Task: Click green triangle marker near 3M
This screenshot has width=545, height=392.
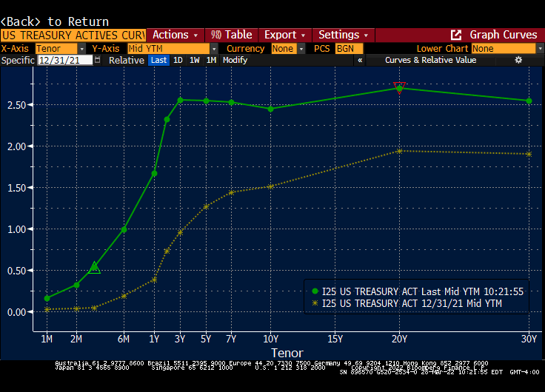Action: [x=94, y=268]
